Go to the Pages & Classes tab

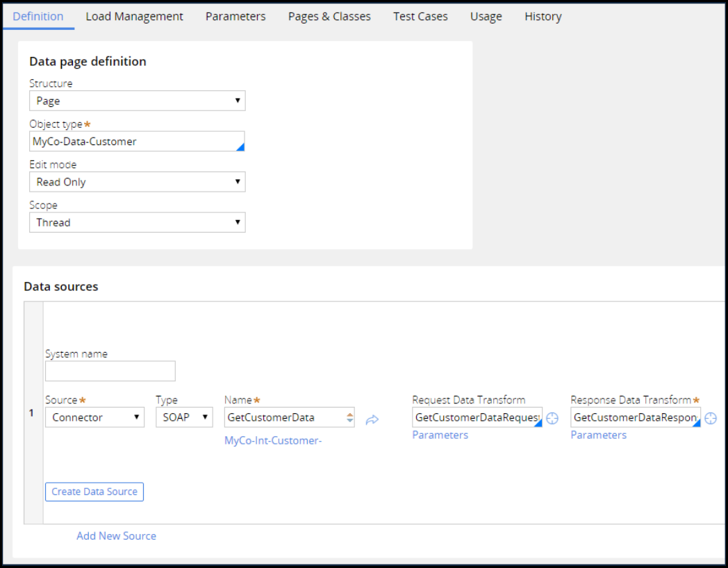[x=329, y=16]
